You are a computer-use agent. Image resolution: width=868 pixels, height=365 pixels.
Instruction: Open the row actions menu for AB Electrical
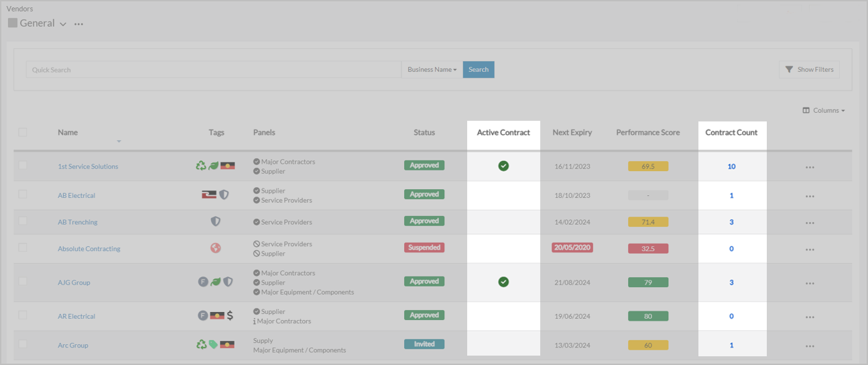tap(810, 196)
